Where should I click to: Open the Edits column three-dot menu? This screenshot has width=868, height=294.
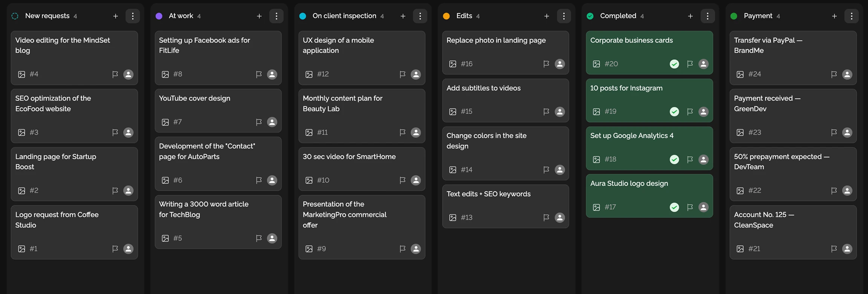[564, 16]
